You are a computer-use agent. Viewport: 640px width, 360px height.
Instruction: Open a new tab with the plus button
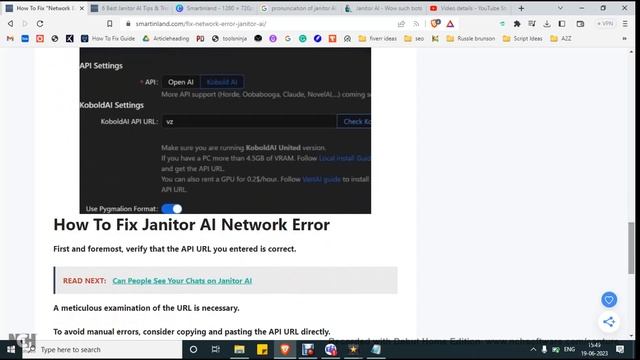521,8
